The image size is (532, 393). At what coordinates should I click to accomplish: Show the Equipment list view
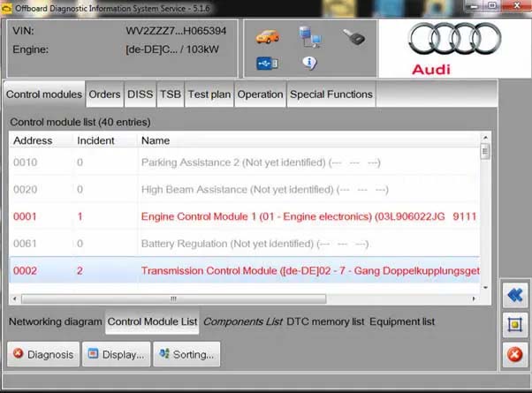click(x=402, y=321)
